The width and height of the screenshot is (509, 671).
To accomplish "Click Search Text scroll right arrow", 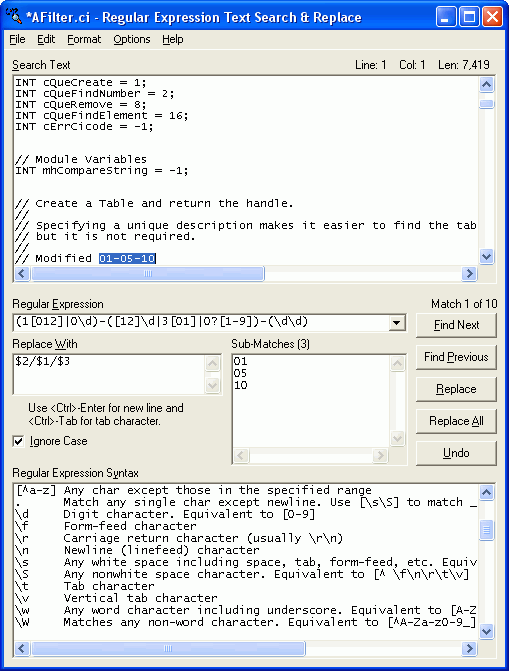I will 470,273.
